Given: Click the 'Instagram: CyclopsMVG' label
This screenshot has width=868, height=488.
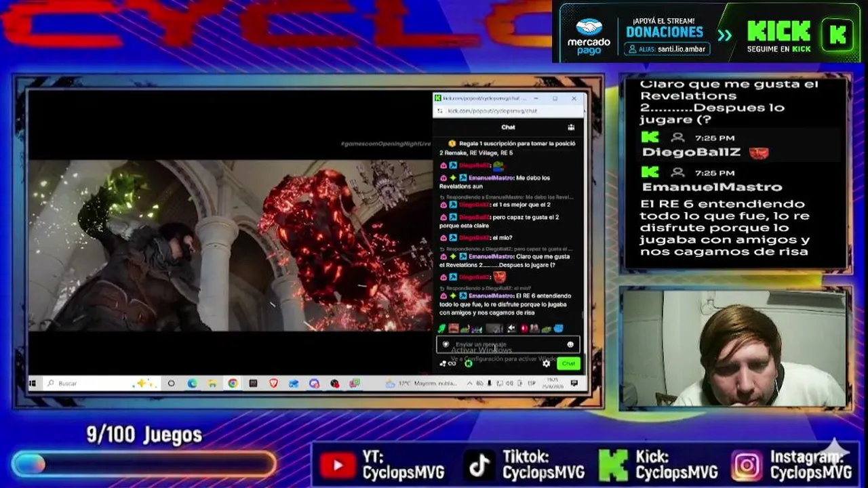Looking at the screenshot, I should [811, 465].
